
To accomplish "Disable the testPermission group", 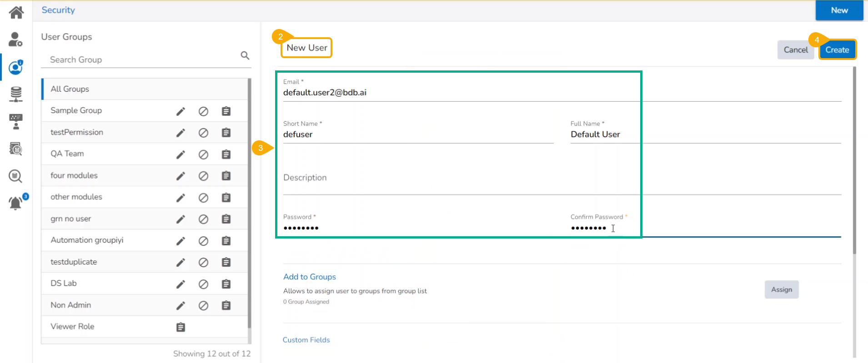I will click(203, 133).
